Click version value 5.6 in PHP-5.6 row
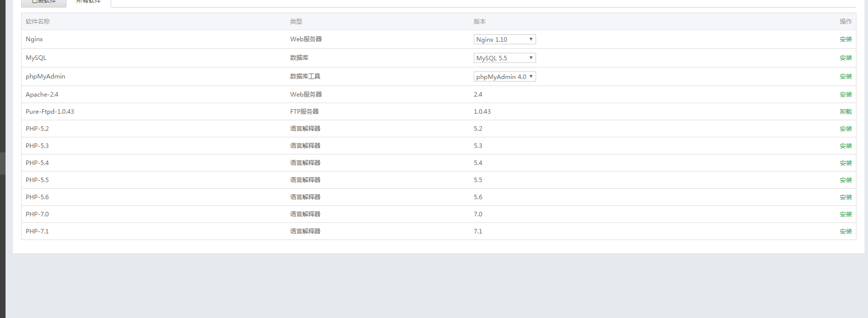The width and height of the screenshot is (868, 318). click(478, 197)
